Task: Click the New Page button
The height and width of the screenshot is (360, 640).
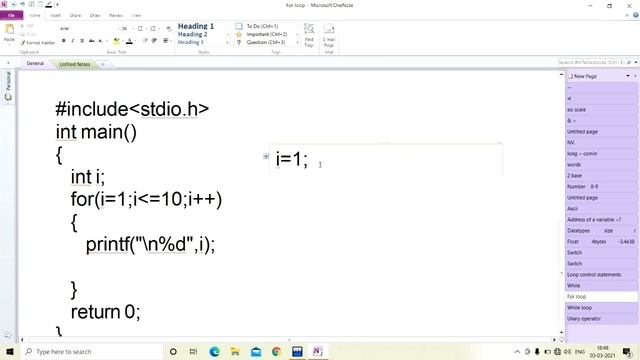Action: [x=583, y=76]
